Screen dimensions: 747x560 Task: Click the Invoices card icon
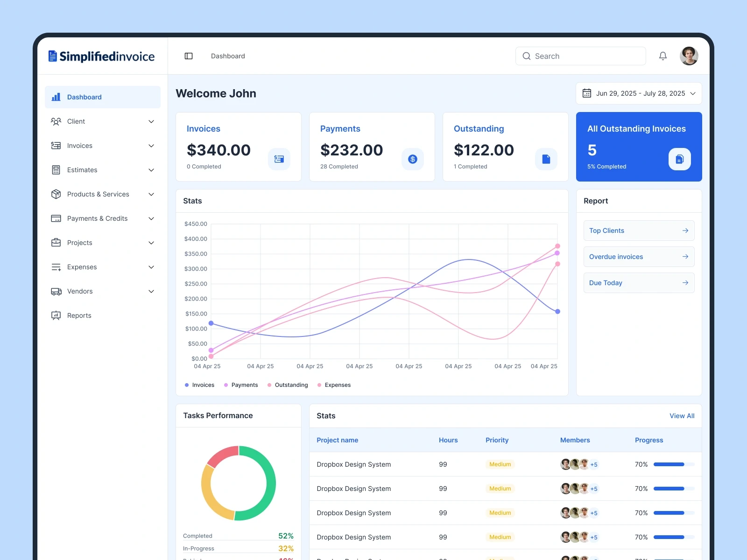(x=279, y=159)
